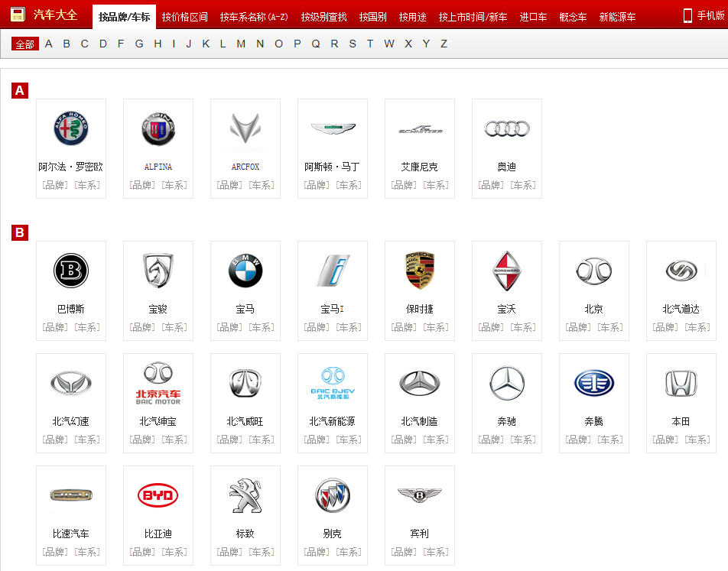
Task: Open the Honda H logo
Action: tap(681, 384)
